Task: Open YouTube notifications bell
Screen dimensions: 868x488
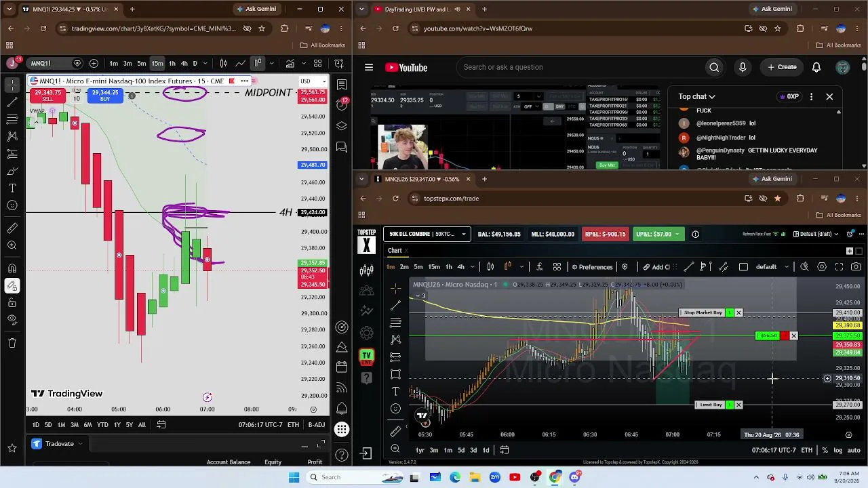Action: (816, 67)
